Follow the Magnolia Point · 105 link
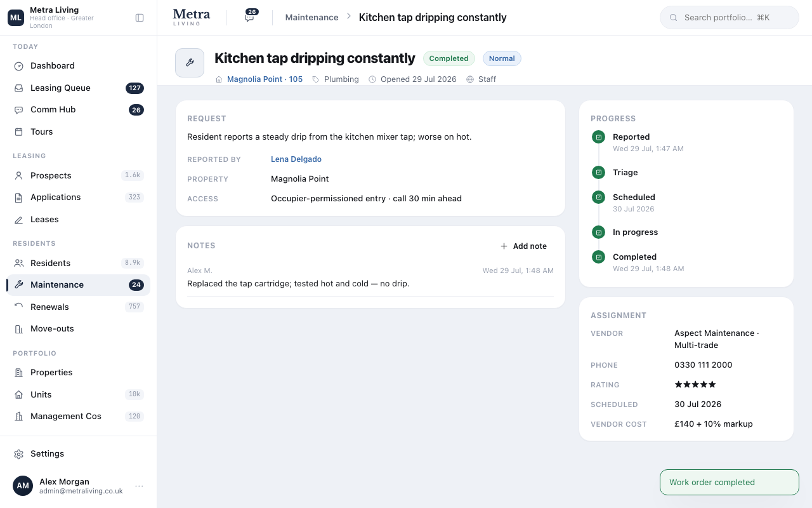 [265, 79]
